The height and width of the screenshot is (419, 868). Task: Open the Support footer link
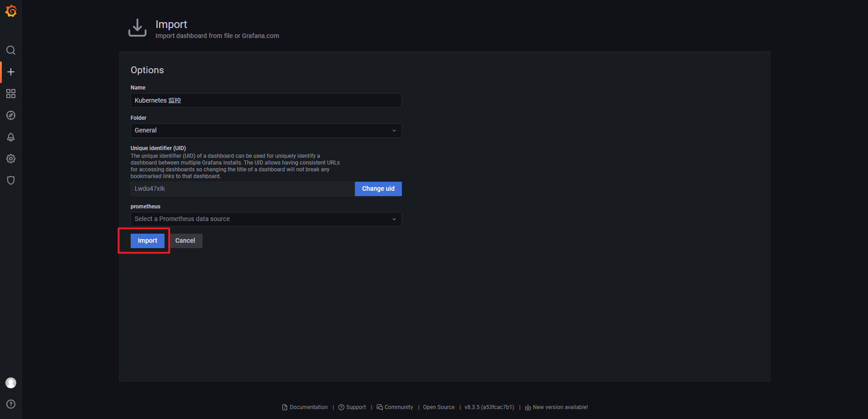coord(356,407)
